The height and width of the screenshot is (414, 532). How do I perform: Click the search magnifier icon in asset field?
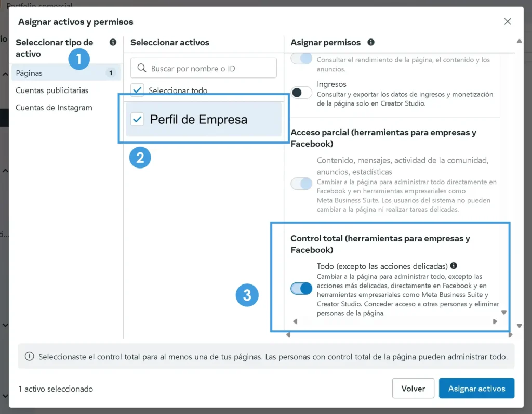[142, 68]
